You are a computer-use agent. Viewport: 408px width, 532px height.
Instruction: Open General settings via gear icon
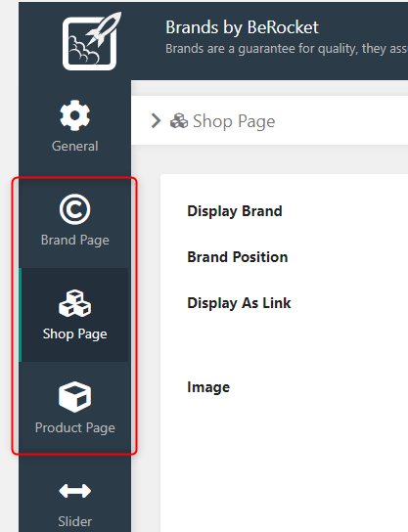pyautogui.click(x=75, y=115)
